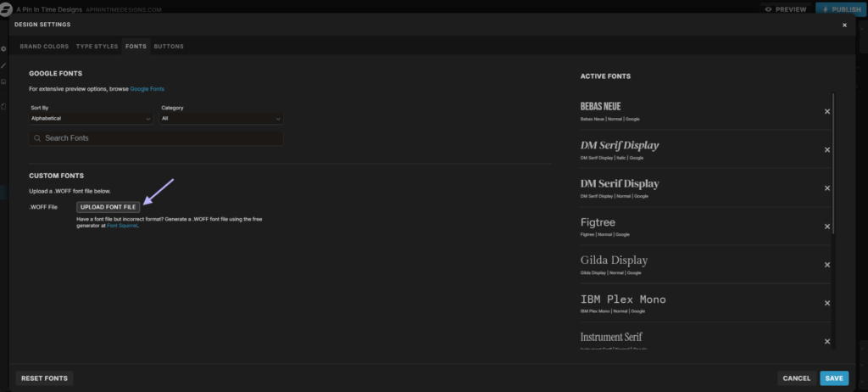
Task: Click Upload Font File button
Action: pyautogui.click(x=108, y=207)
